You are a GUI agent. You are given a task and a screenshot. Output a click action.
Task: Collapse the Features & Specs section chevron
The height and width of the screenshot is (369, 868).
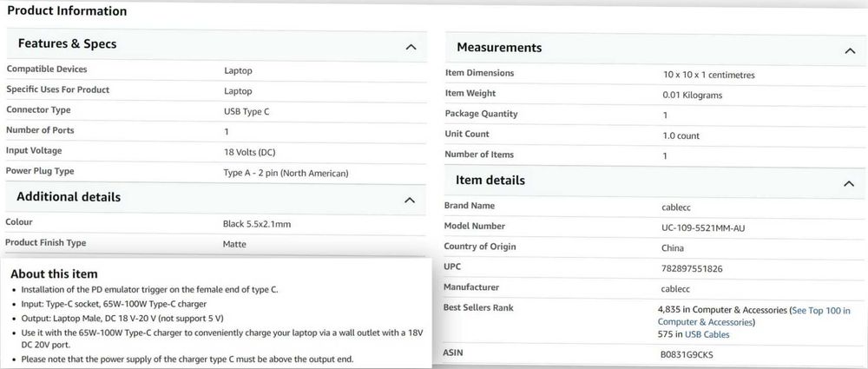point(411,47)
